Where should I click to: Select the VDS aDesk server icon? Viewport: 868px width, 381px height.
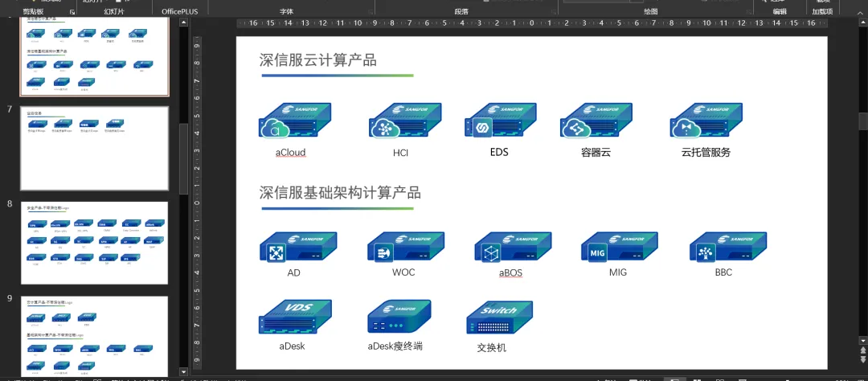pyautogui.click(x=295, y=317)
